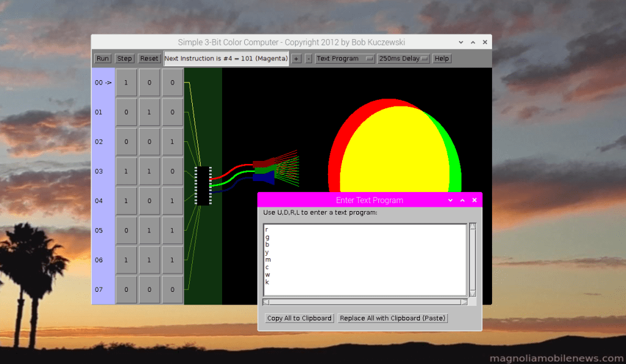626x364 pixels.
Task: Click the yellow circle on the display
Action: [392, 153]
